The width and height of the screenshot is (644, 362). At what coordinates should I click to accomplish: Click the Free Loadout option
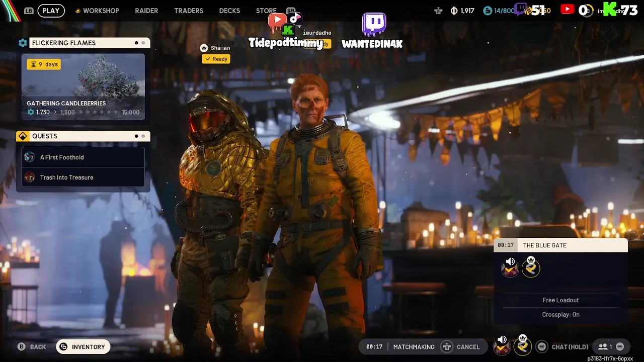tap(560, 300)
